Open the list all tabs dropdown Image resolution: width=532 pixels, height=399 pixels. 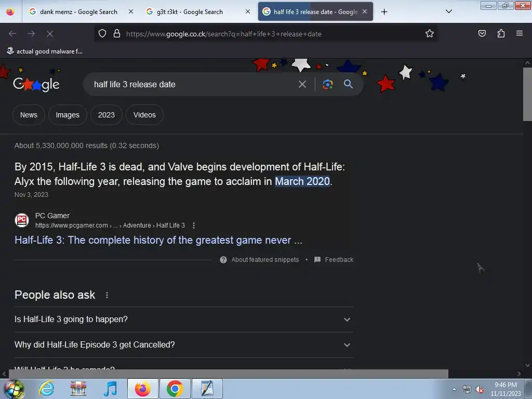click(x=448, y=11)
